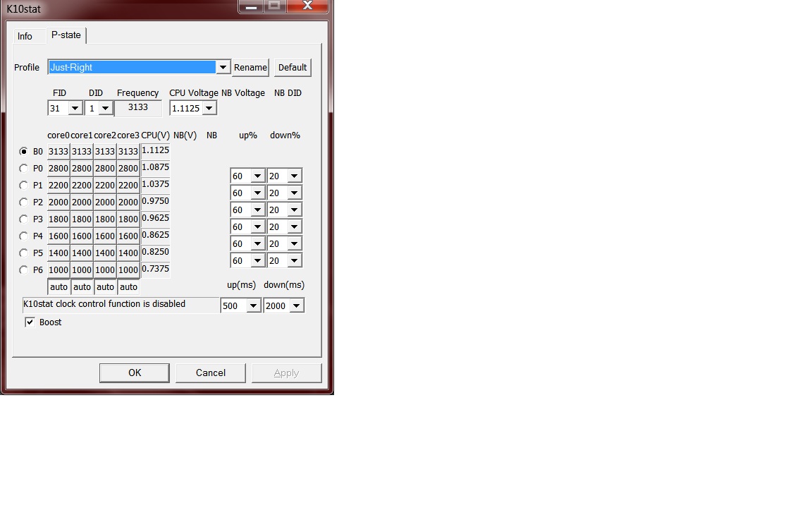Select the P1 radio button
Viewport: 812px width, 508px height.
coord(23,185)
